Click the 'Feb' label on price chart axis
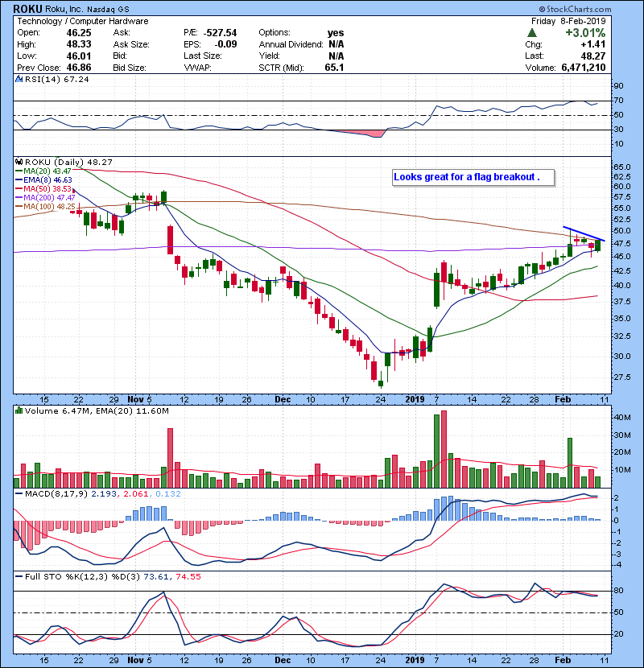The height and width of the screenshot is (668, 644). [x=563, y=399]
